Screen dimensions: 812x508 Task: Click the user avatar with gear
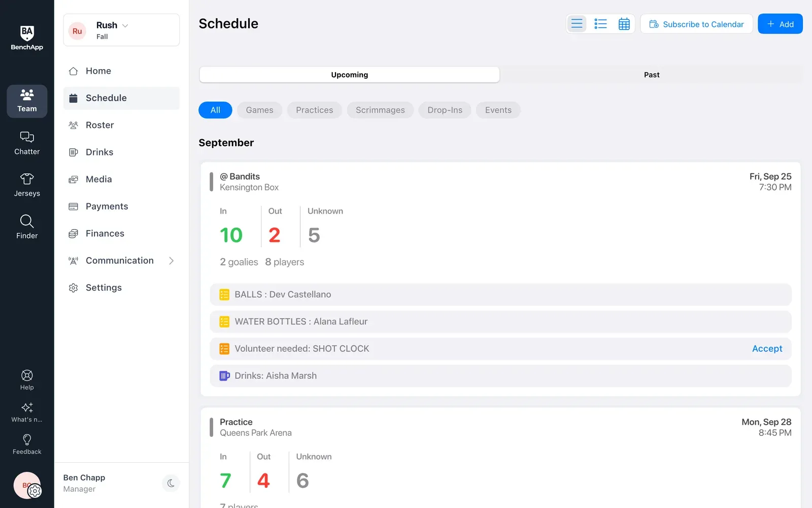(x=27, y=486)
